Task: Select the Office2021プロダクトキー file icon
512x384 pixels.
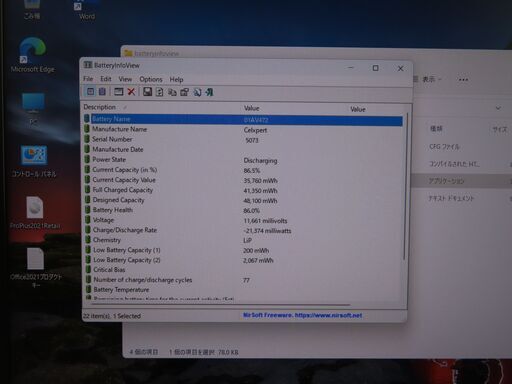Action: tap(36, 268)
